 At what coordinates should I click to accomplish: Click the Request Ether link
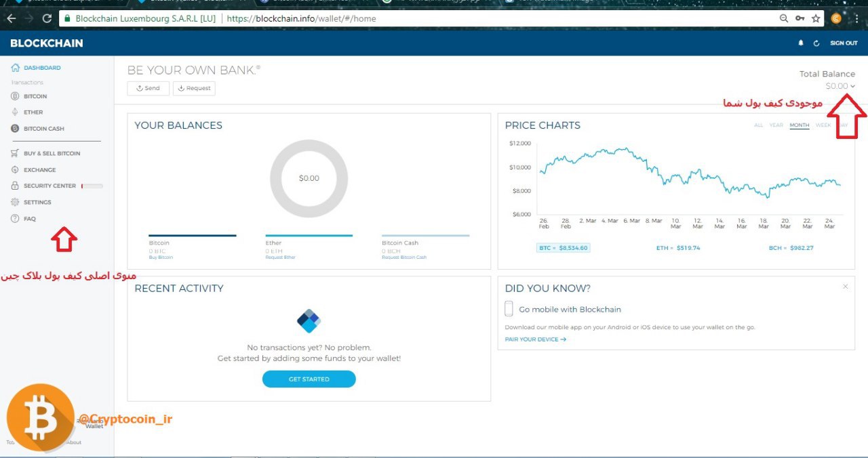280,257
